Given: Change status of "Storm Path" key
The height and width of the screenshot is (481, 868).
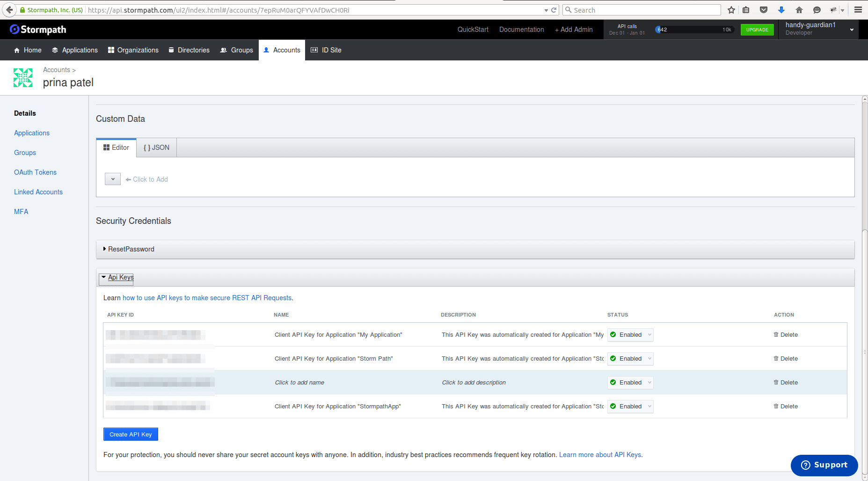Looking at the screenshot, I should click(x=630, y=358).
